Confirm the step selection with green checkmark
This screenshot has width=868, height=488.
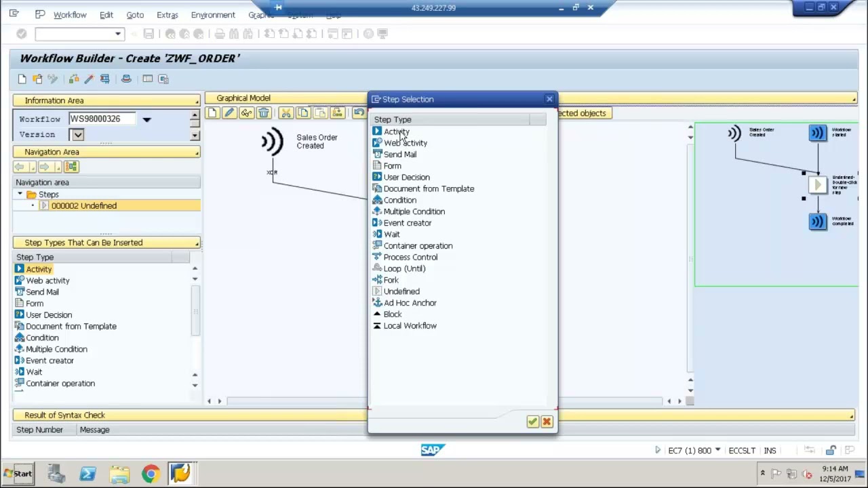(x=532, y=422)
